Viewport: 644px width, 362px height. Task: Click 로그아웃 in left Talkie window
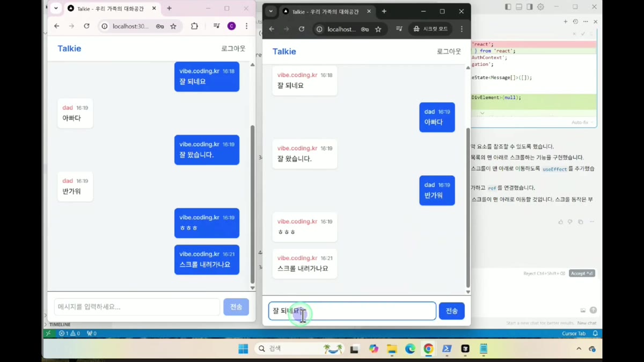(x=233, y=48)
